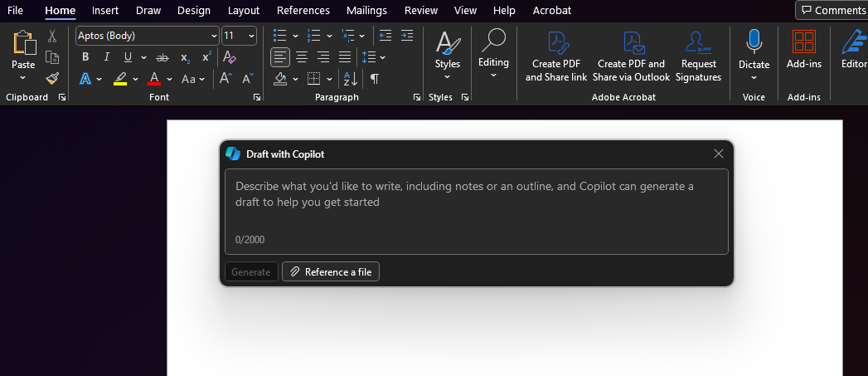Open the font size dropdown

252,36
